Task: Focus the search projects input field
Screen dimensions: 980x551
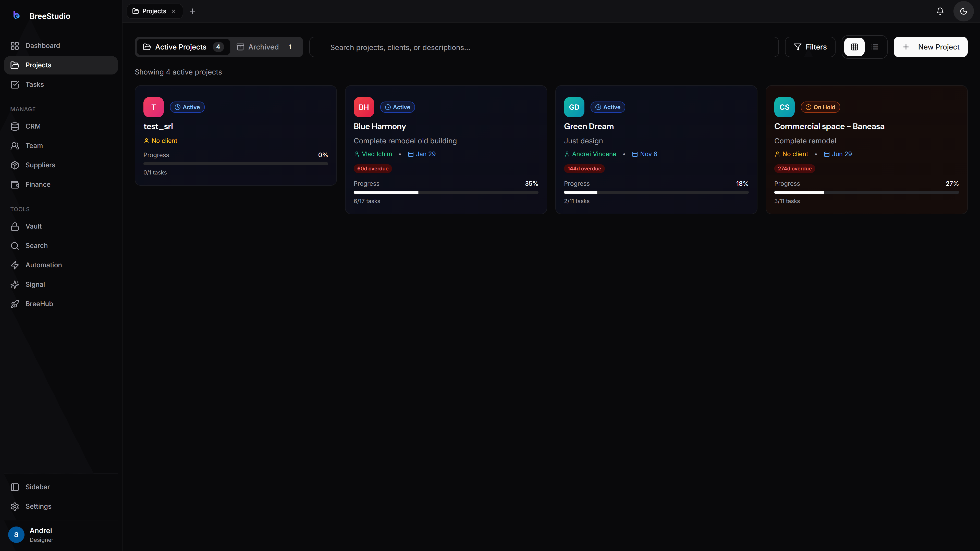Action: tap(544, 47)
